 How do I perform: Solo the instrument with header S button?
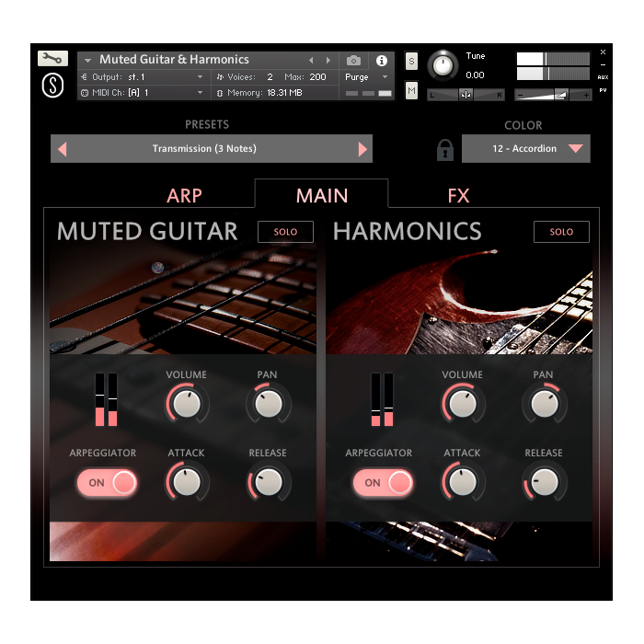click(411, 61)
